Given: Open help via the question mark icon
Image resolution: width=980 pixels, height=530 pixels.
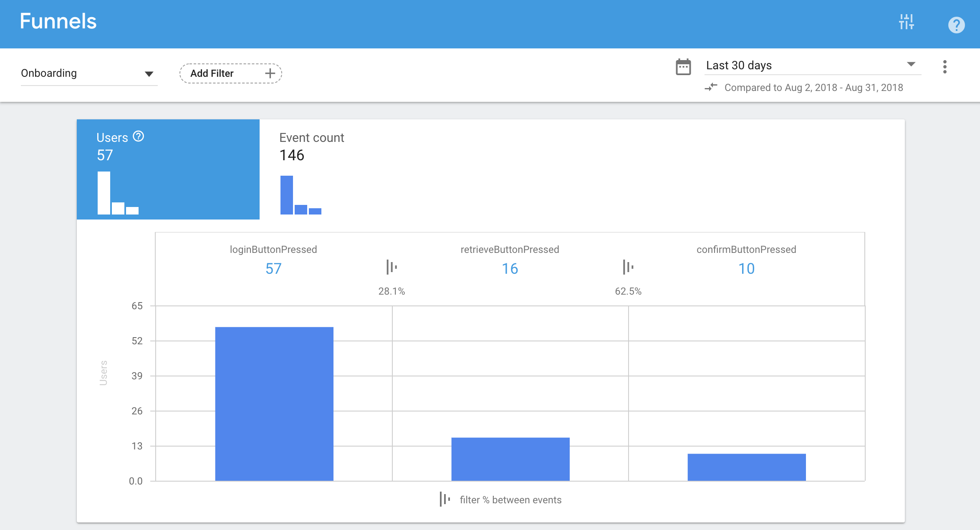Looking at the screenshot, I should (x=956, y=25).
